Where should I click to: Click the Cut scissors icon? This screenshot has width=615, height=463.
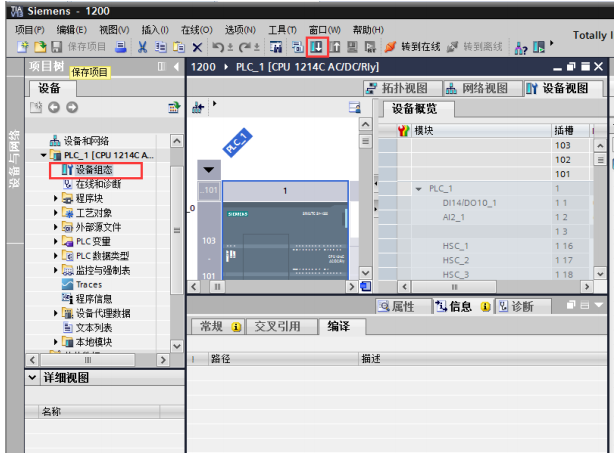(x=142, y=47)
